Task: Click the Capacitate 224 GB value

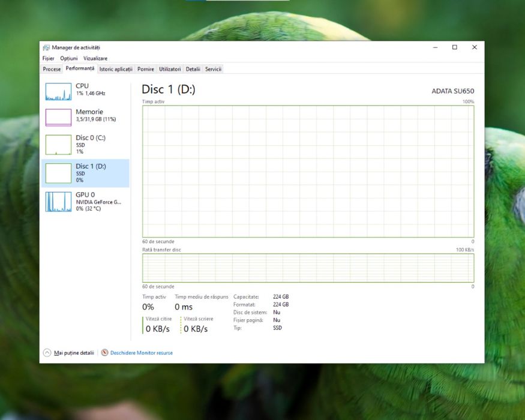Action: [281, 297]
